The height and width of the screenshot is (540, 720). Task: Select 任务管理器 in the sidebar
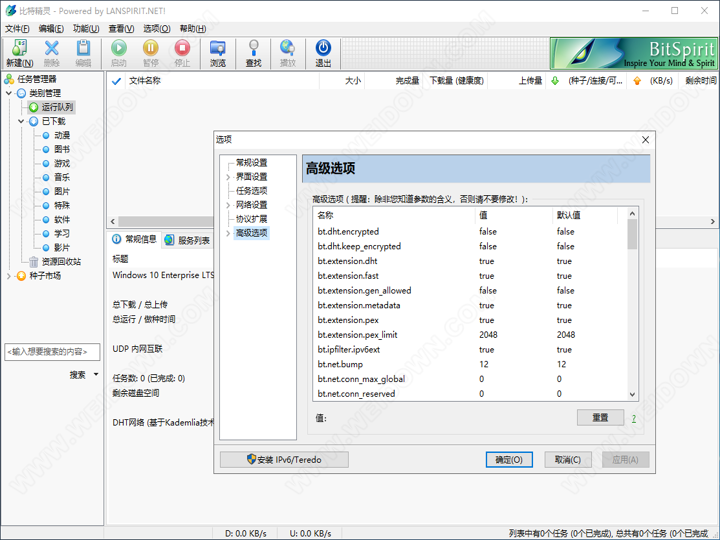pos(37,79)
